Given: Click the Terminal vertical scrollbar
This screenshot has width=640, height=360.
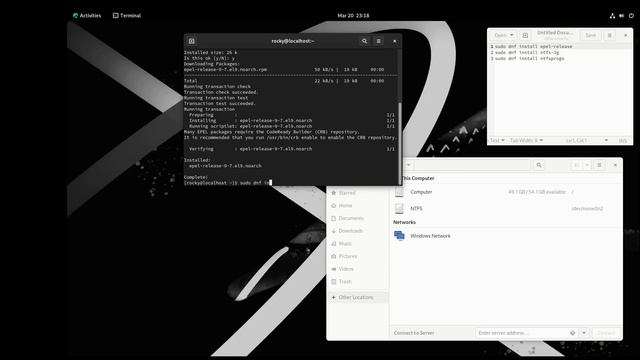Looking at the screenshot, I should (x=400, y=143).
